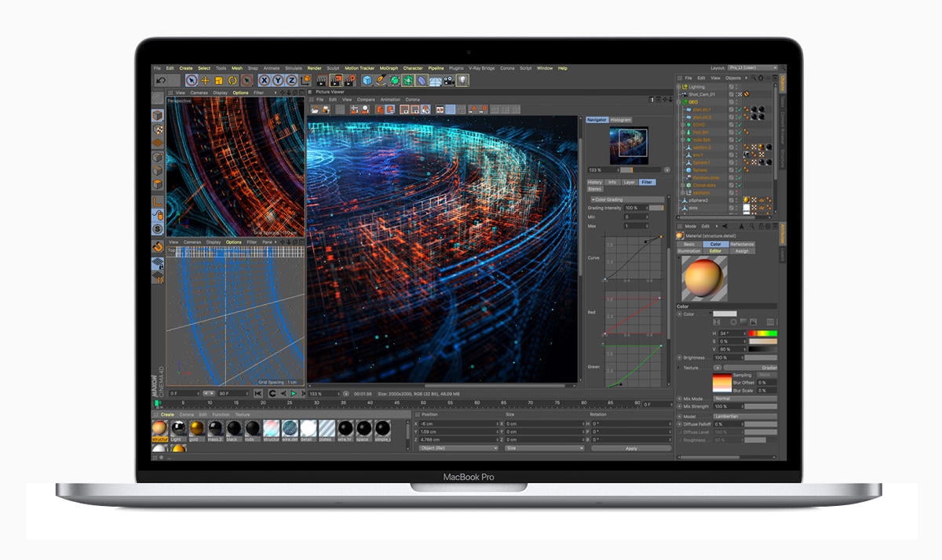Toggle the green enable checkmark next to ECHO
Screen dimensions: 942x560
pyautogui.click(x=739, y=125)
